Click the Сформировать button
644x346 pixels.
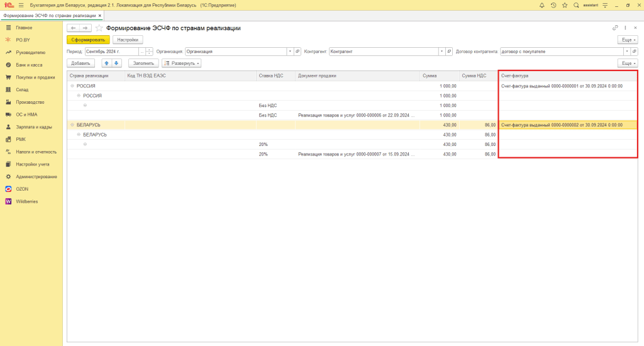point(88,40)
